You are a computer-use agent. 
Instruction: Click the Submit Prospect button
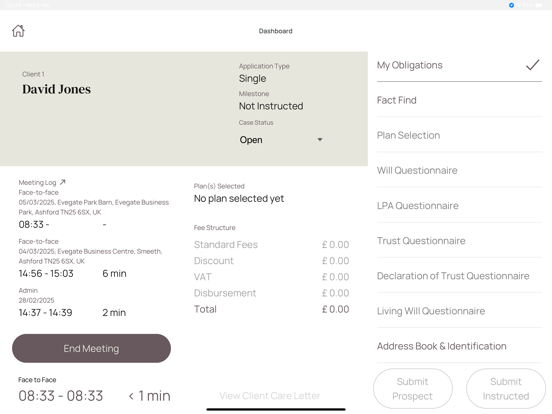(413, 389)
